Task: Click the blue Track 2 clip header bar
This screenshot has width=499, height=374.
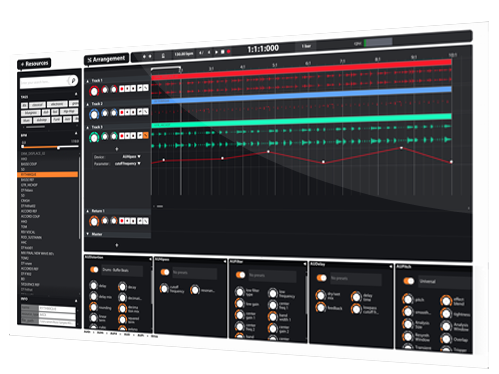Action: click(x=301, y=95)
